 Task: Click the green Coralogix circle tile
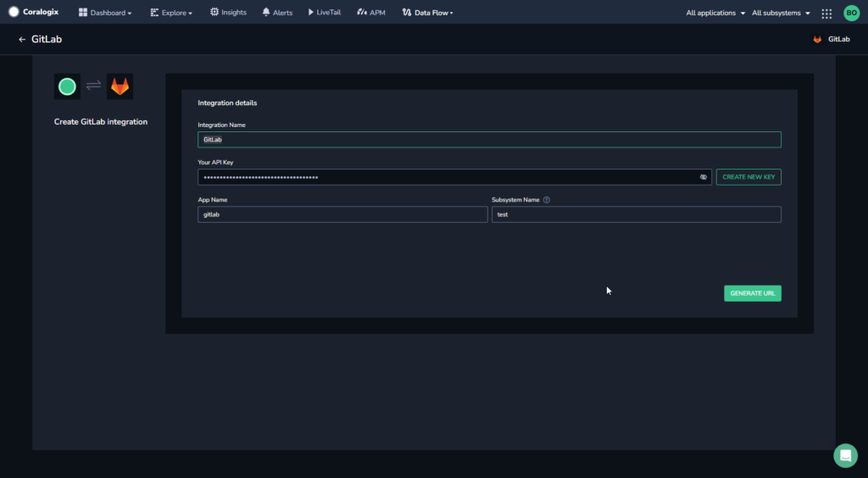click(67, 86)
